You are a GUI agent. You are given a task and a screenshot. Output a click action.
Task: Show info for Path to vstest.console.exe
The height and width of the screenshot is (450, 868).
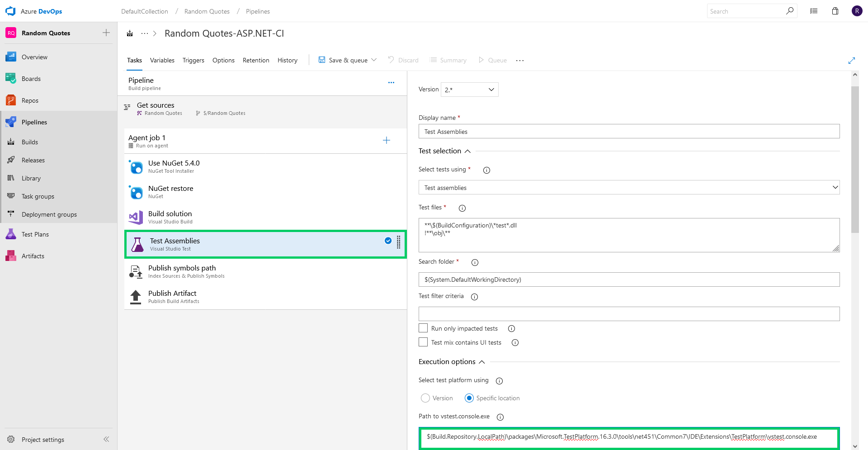[x=500, y=417]
